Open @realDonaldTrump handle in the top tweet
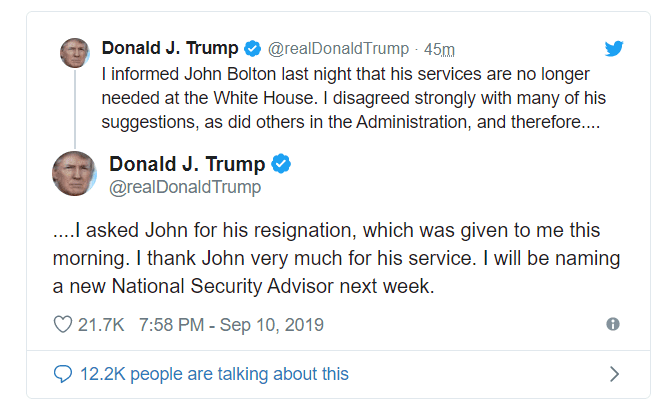 tap(339, 48)
